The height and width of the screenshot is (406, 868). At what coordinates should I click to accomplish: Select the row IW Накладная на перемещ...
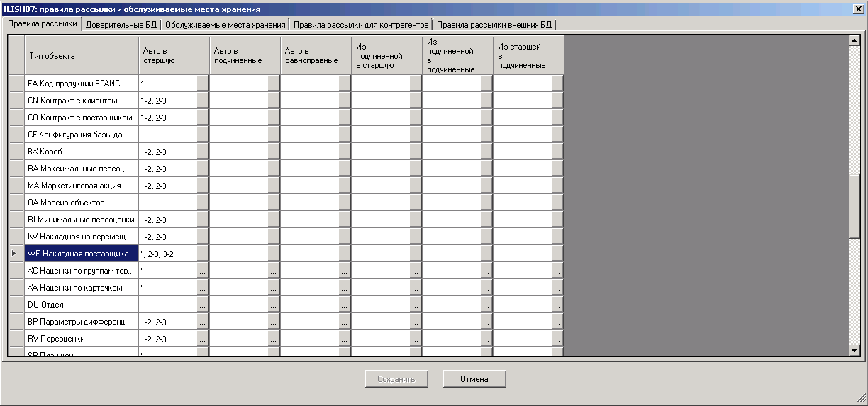(82, 237)
